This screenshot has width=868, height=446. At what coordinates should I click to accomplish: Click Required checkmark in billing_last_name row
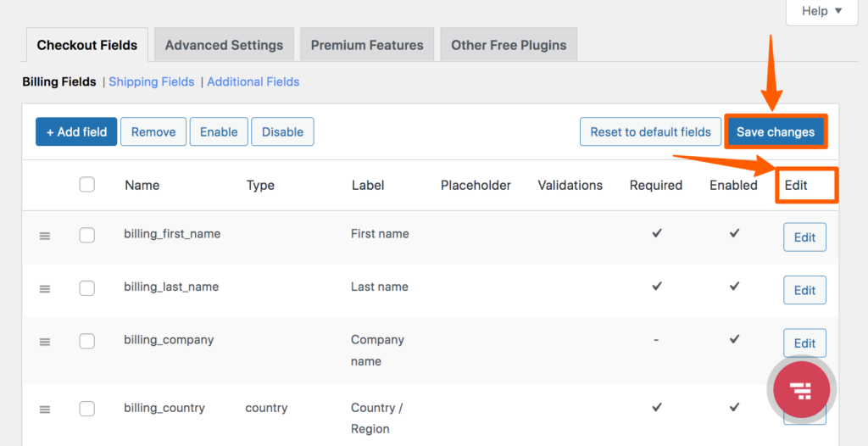(x=657, y=287)
